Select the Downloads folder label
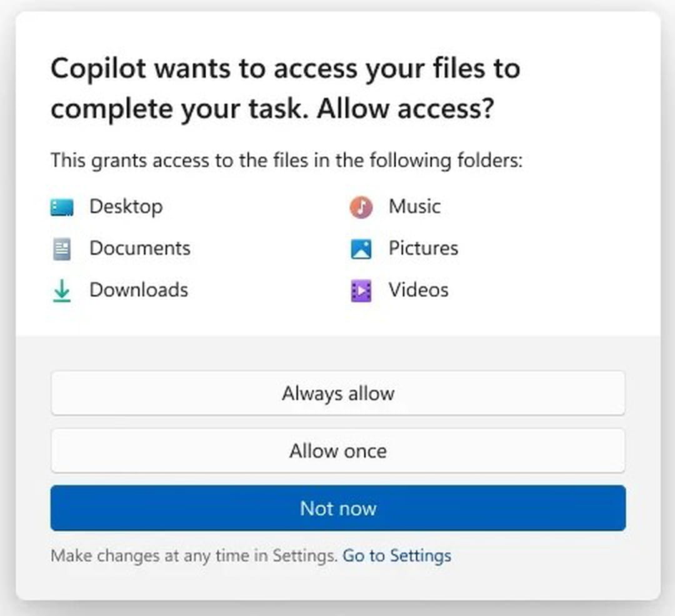Screen dimensions: 675x616 coord(138,290)
